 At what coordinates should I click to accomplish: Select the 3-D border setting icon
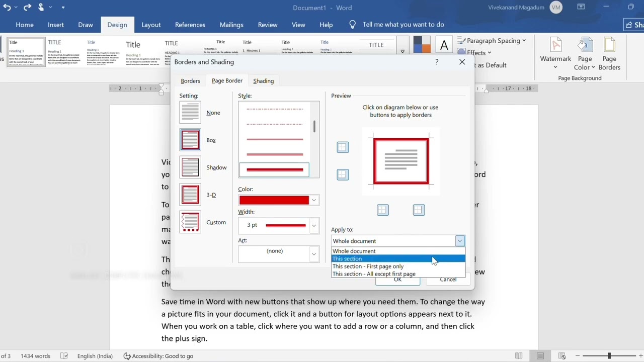(x=190, y=195)
